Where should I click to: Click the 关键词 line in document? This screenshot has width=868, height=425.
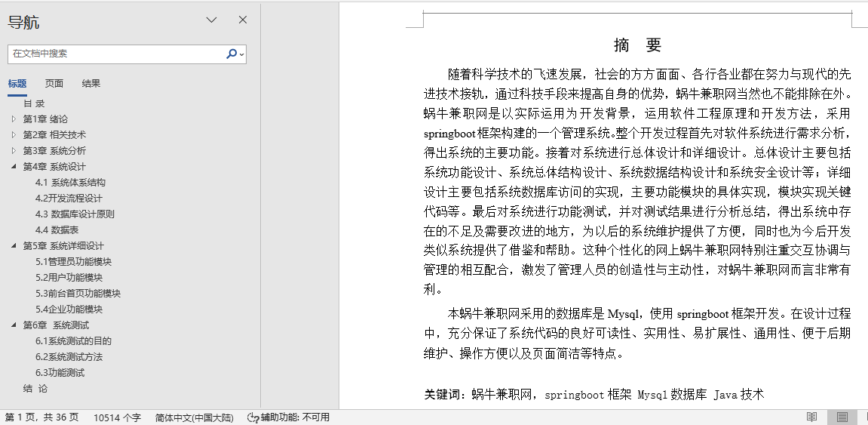click(594, 395)
